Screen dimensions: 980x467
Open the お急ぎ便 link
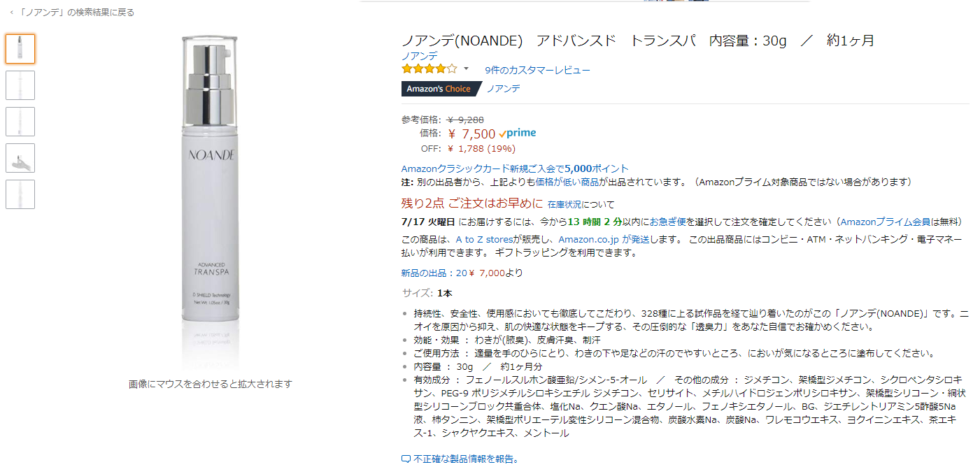(668, 222)
